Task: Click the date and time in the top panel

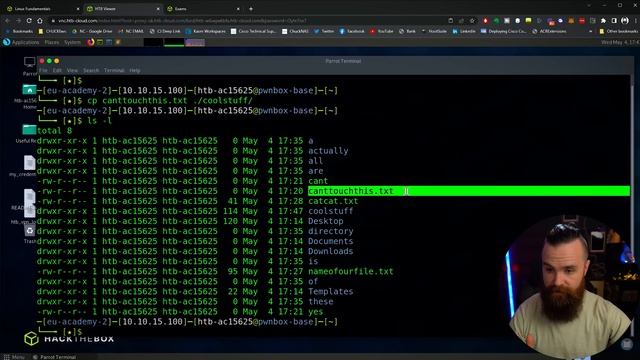Action: click(620, 42)
